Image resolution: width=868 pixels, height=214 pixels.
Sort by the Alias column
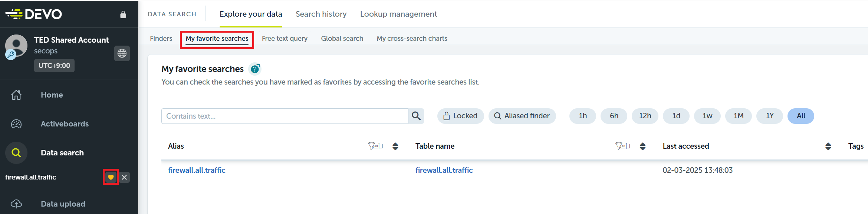395,146
